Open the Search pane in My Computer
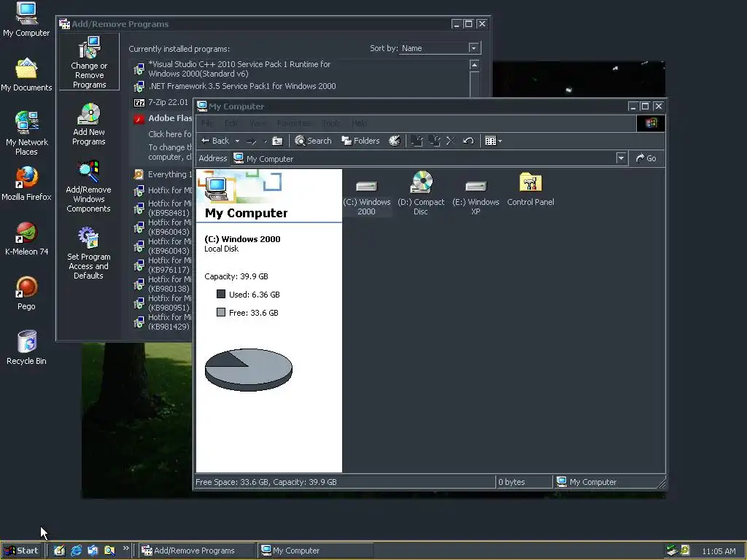 coord(313,141)
